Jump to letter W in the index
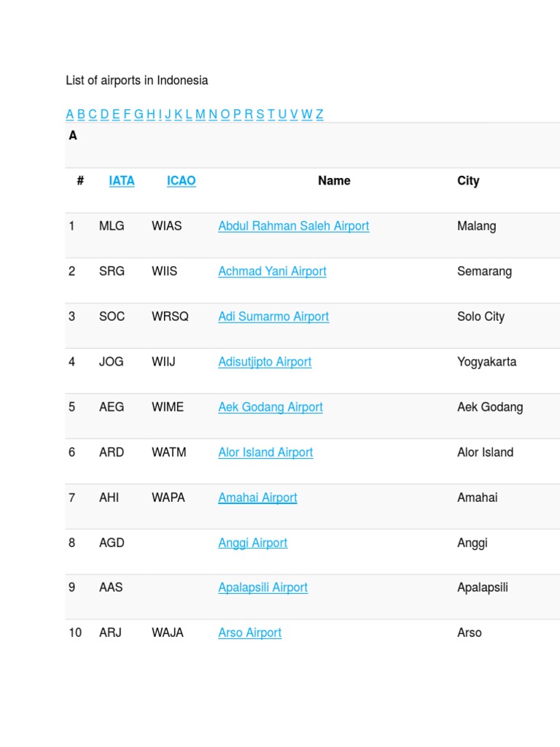560x747 pixels. (307, 115)
